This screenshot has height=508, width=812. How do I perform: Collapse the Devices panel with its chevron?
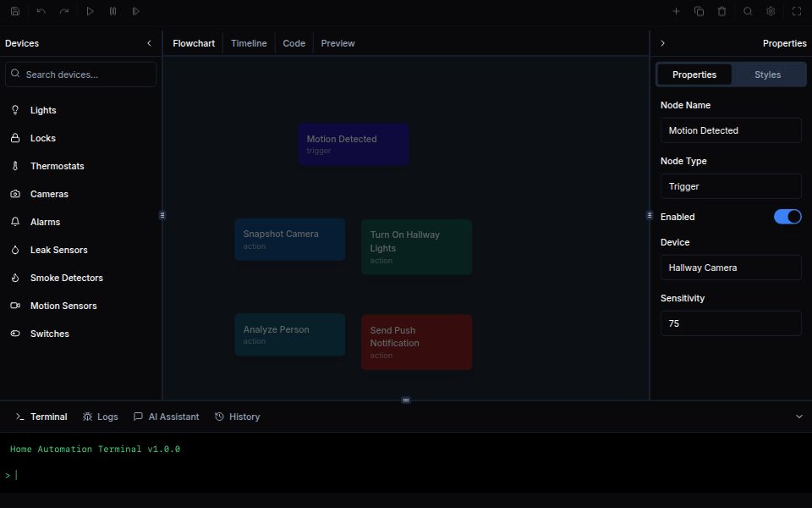[149, 43]
